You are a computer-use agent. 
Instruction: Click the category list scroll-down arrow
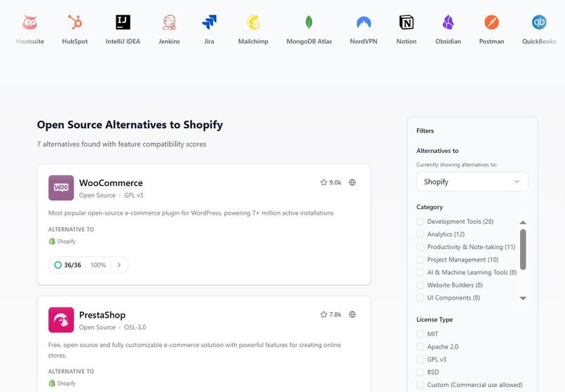pyautogui.click(x=523, y=298)
